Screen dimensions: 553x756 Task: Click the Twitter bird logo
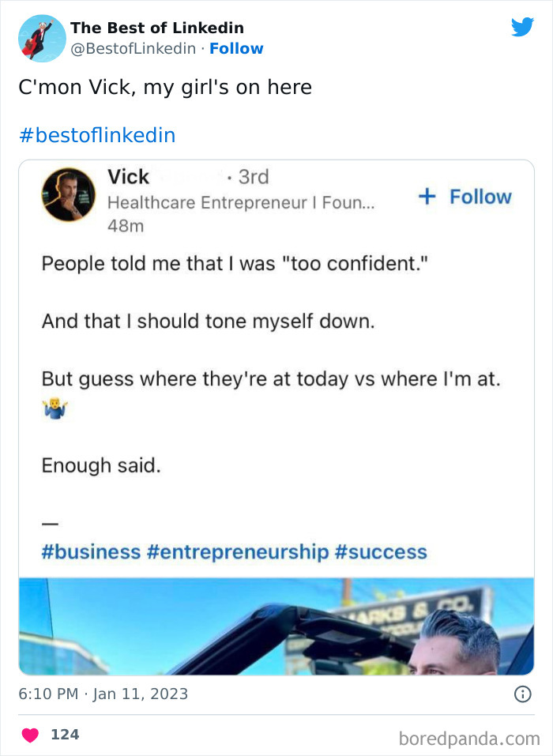[x=522, y=28]
